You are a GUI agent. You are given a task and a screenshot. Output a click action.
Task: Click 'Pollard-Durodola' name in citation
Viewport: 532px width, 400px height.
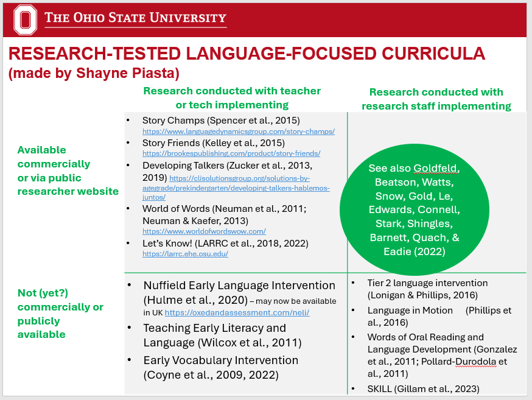tap(459, 362)
